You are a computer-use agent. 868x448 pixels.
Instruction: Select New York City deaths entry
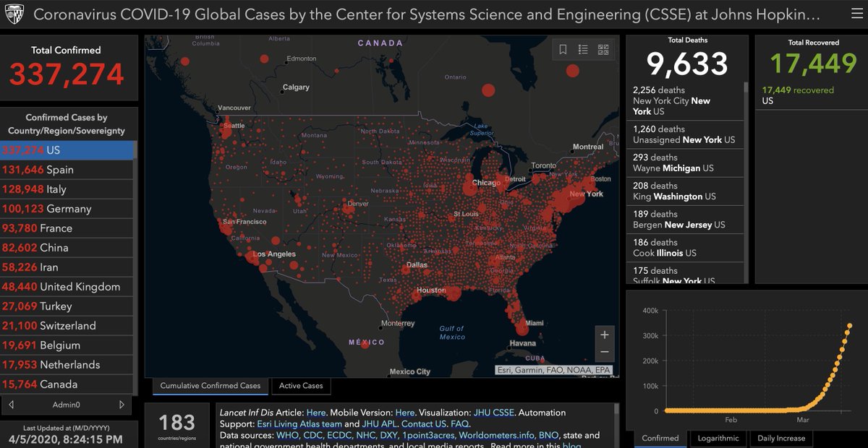[685, 100]
